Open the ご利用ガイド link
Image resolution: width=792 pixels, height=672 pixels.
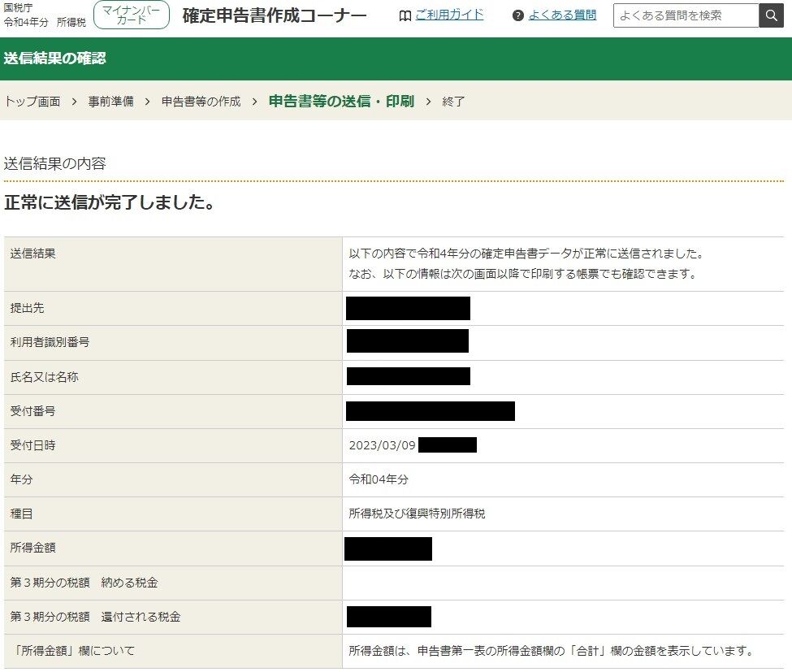[x=449, y=15]
